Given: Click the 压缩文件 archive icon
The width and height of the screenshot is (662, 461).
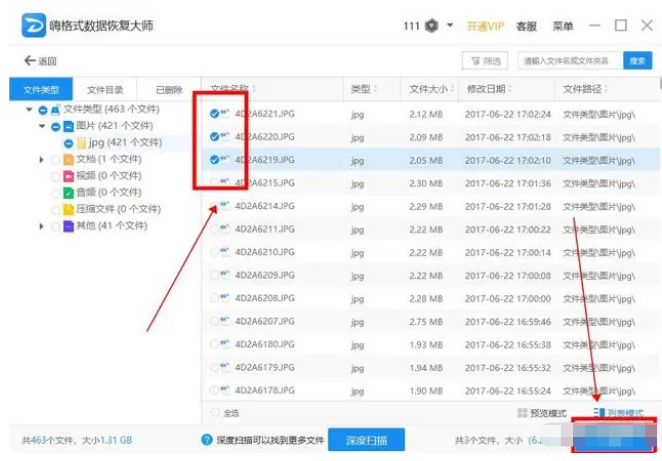Looking at the screenshot, I should pyautogui.click(x=68, y=209).
